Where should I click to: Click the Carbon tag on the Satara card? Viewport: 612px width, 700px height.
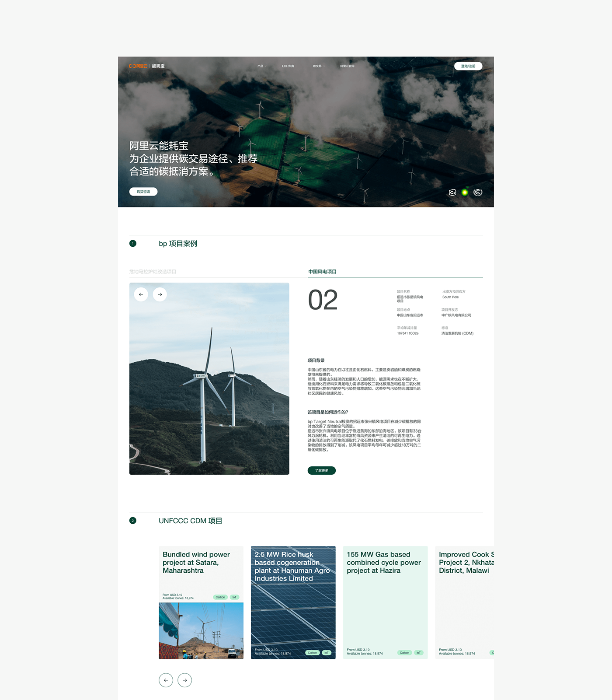220,597
